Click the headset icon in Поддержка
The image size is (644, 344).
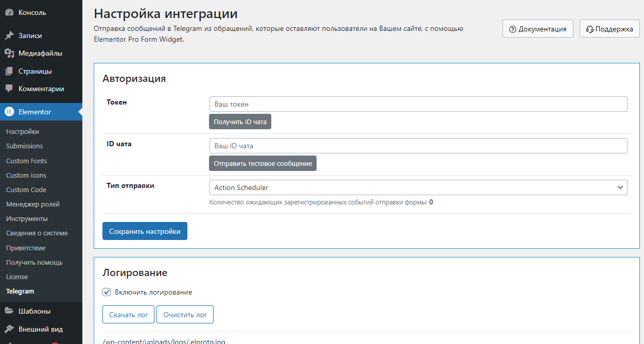click(x=590, y=29)
